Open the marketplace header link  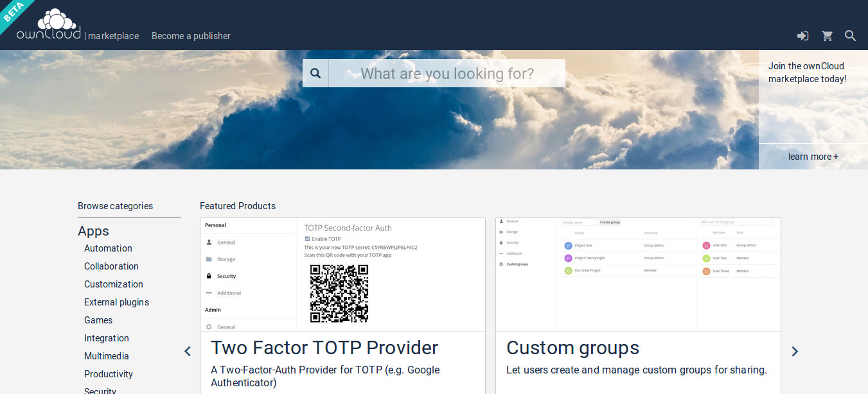pyautogui.click(x=113, y=36)
